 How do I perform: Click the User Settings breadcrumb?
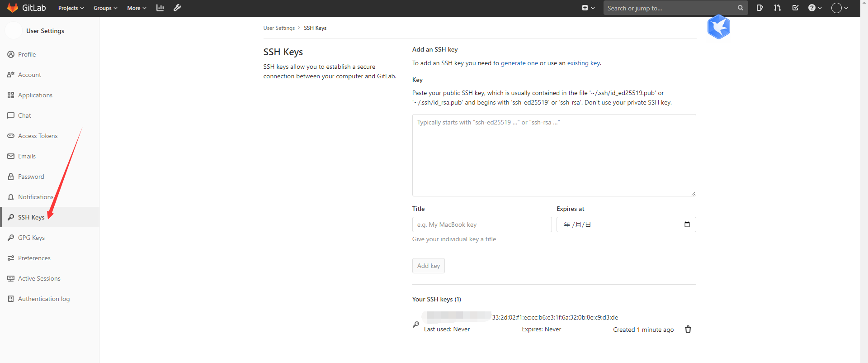[x=279, y=28]
